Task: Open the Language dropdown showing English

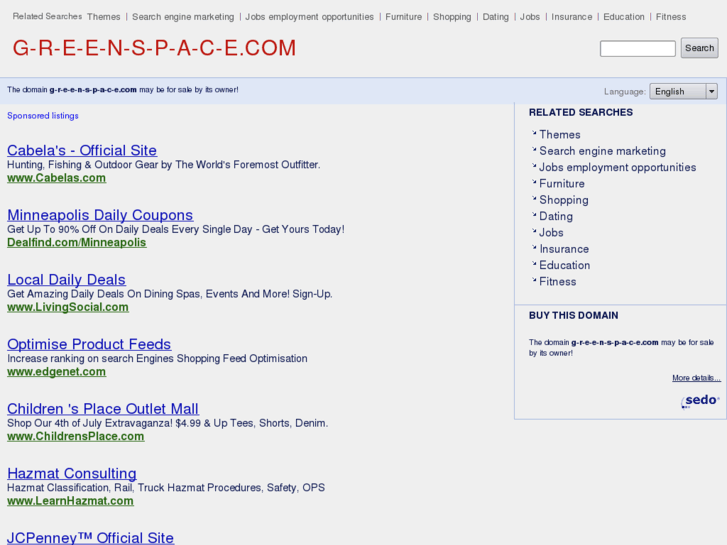Action: click(683, 91)
